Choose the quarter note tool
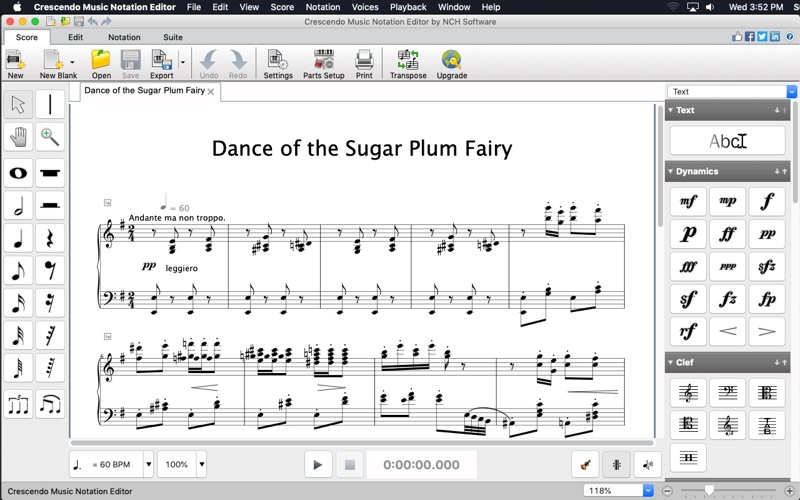This screenshot has height=500, width=800. [18, 238]
